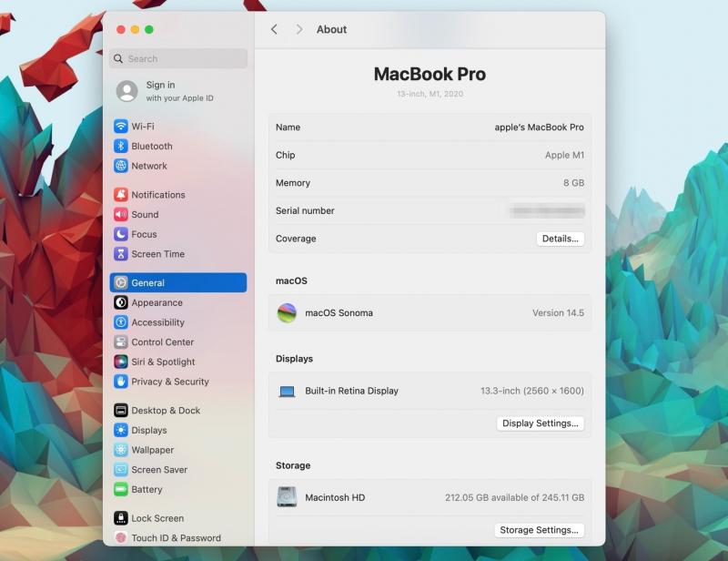
Task: Click the General gear icon
Action: click(121, 282)
